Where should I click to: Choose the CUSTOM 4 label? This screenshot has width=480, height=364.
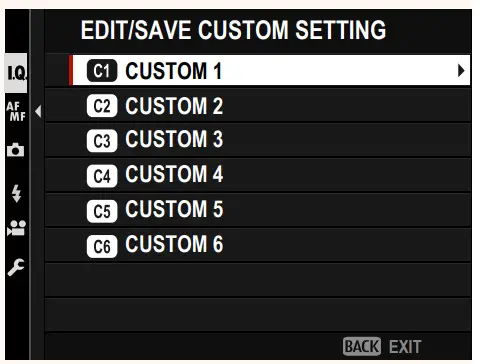tap(174, 174)
